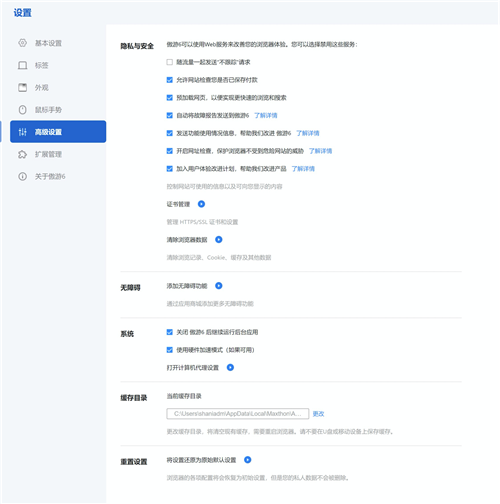
Task: Uncheck 加入用户体验改进计划
Action: (x=170, y=169)
